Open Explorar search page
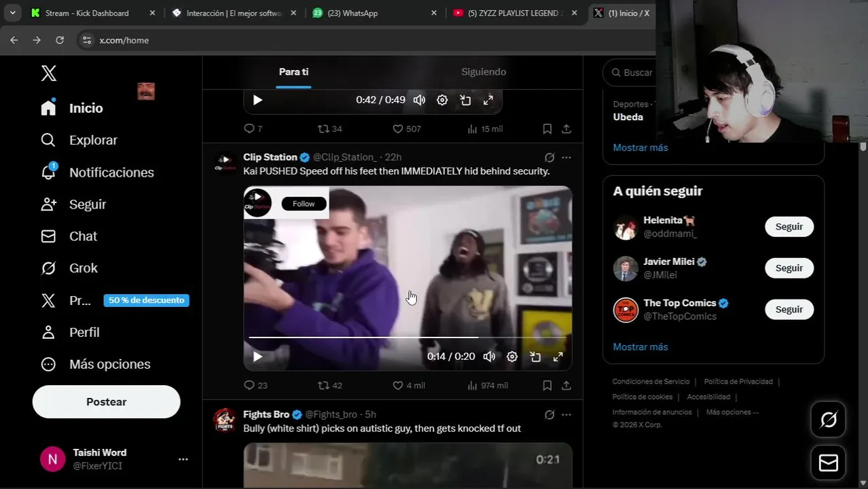 coord(79,140)
